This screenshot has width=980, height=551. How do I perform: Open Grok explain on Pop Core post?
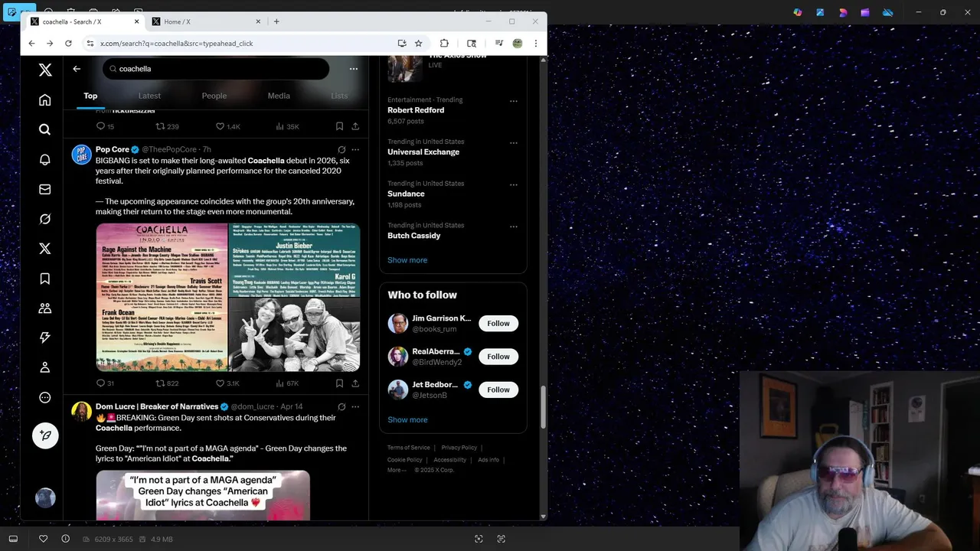(341, 150)
